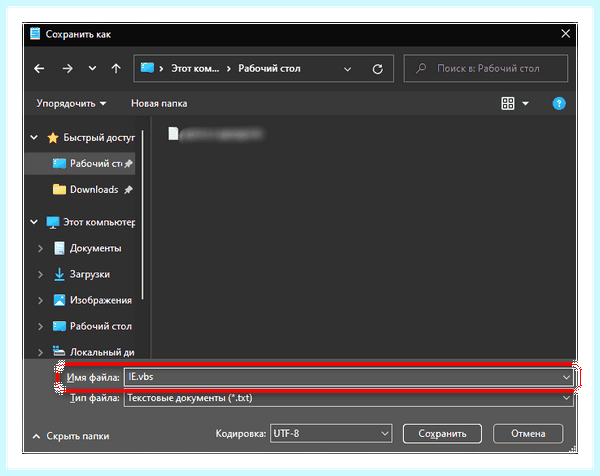
Task: Create a folder with Новая папка
Action: point(159,104)
